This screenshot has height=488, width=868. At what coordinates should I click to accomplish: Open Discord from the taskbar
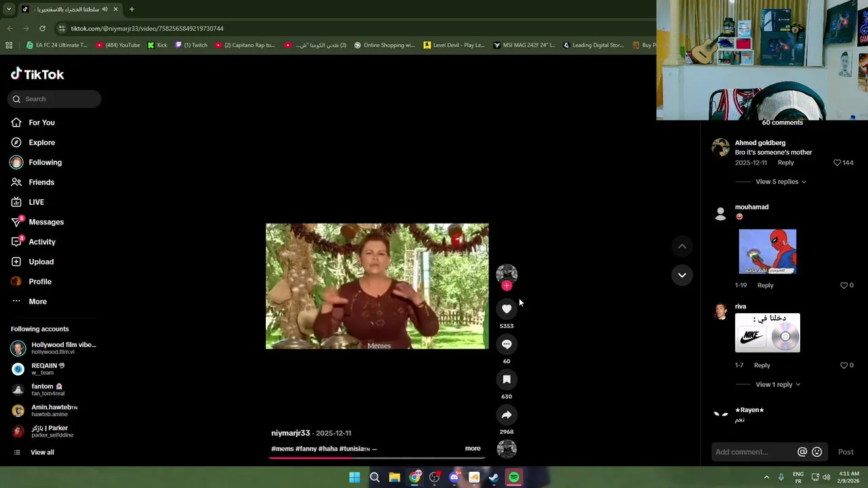tap(454, 478)
